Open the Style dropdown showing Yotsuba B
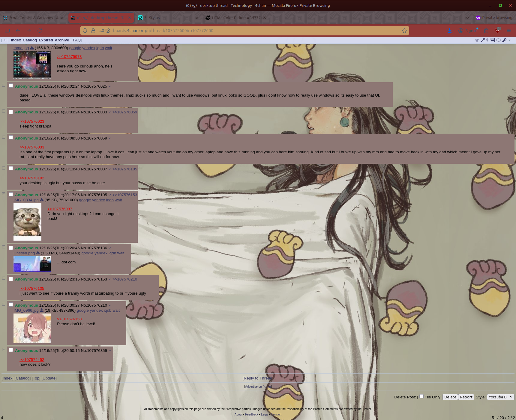 [501, 397]
